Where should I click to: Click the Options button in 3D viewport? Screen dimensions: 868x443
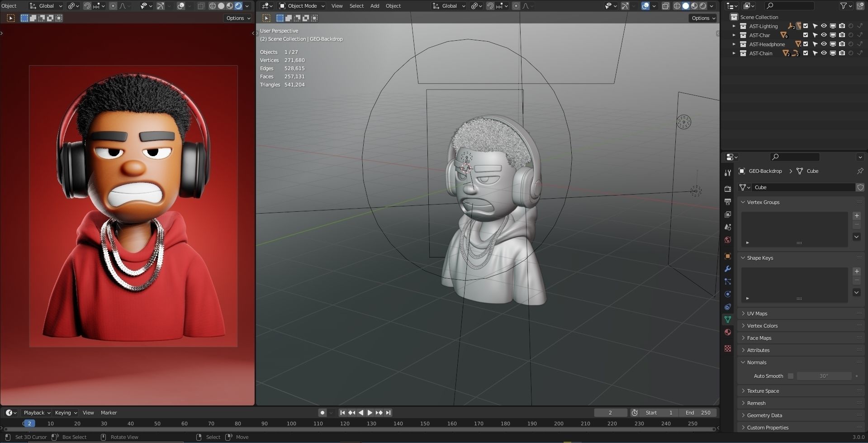coord(703,18)
